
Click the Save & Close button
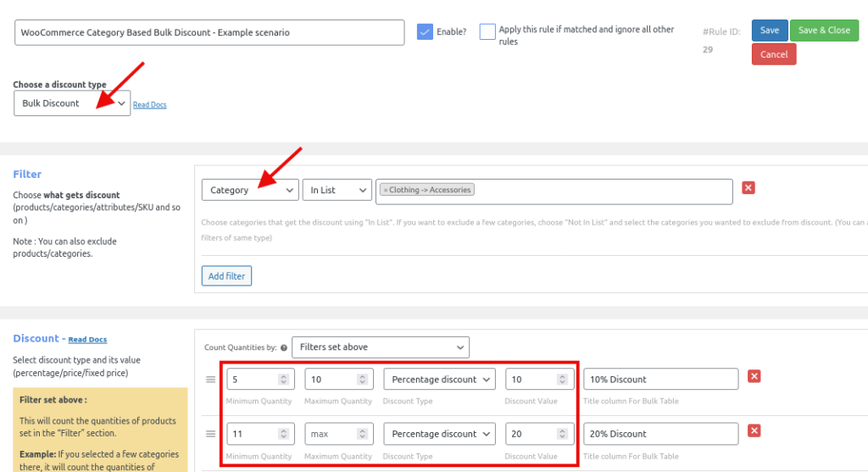point(824,31)
